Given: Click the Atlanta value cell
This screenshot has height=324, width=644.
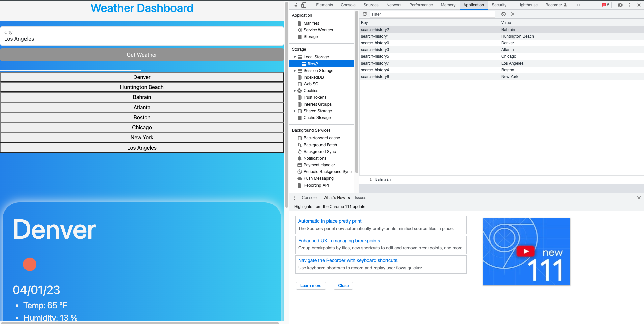Looking at the screenshot, I should (572, 50).
